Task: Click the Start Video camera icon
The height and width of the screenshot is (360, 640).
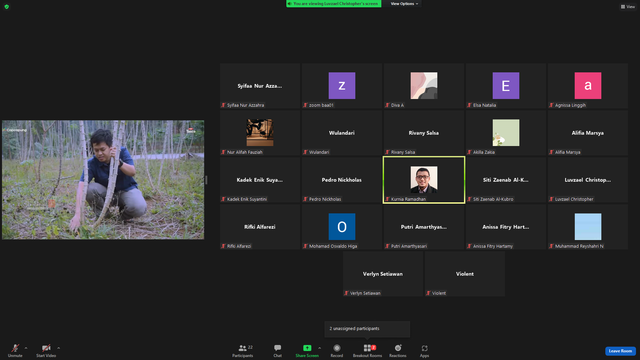Action: (x=46, y=348)
